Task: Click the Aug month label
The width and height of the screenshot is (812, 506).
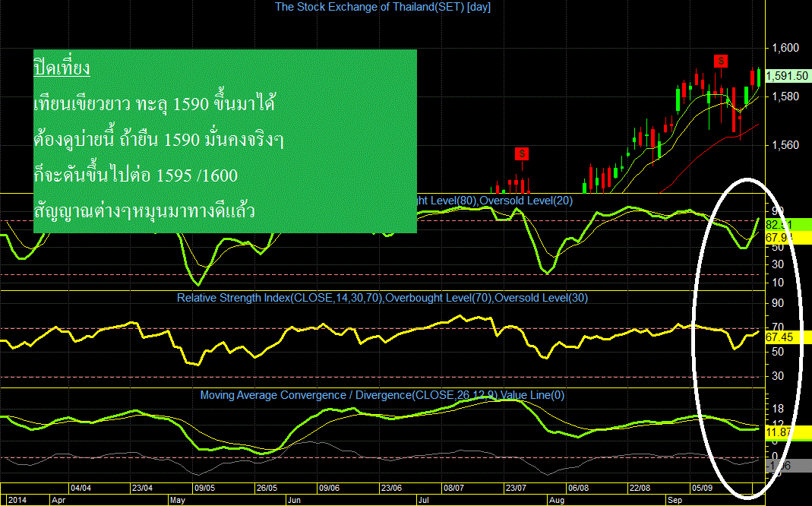Action: [556, 500]
